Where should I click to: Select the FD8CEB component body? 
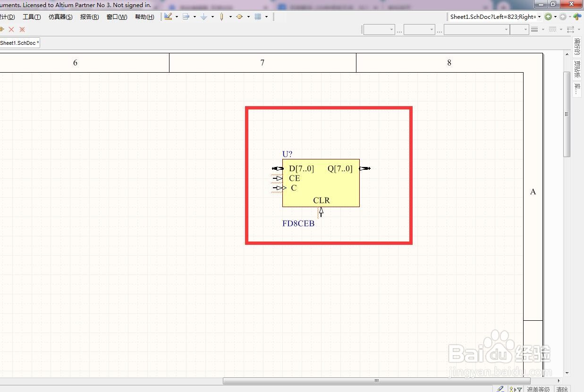(321, 183)
